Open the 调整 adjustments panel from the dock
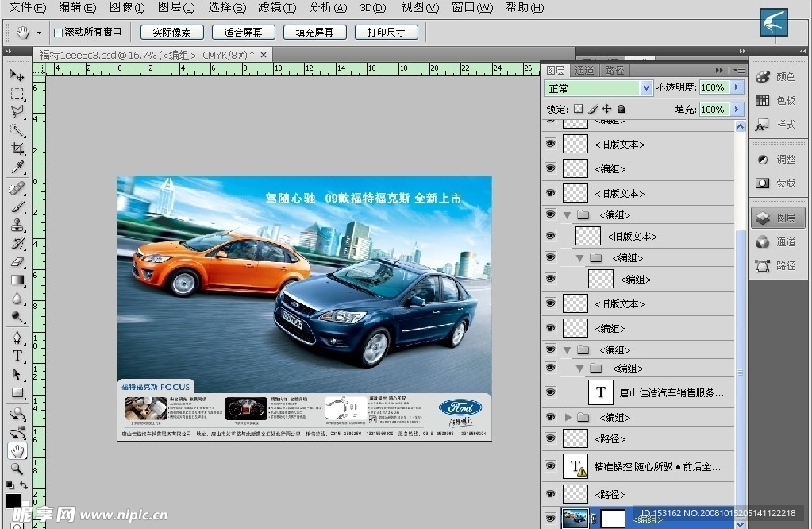Screen dimensions: 812x529 (777, 159)
